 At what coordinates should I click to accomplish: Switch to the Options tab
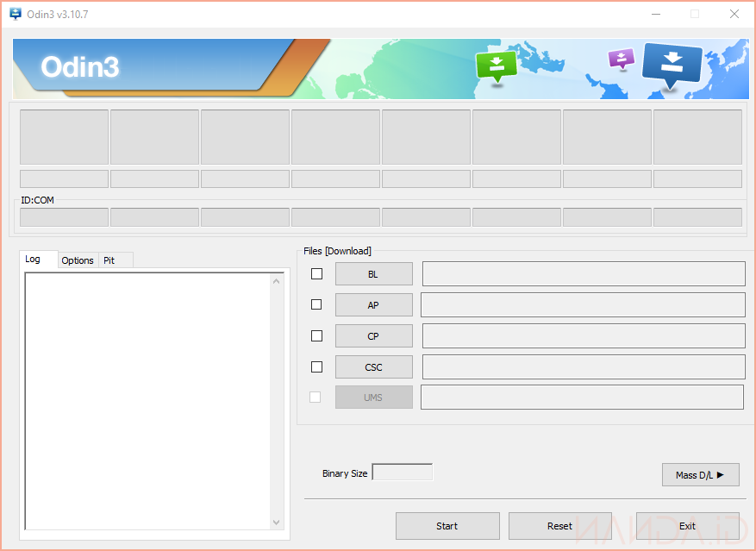pyautogui.click(x=78, y=260)
